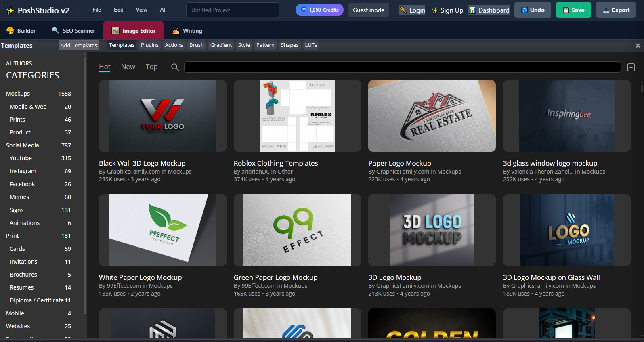
Task: Click the add template plus icon
Action: 631,67
